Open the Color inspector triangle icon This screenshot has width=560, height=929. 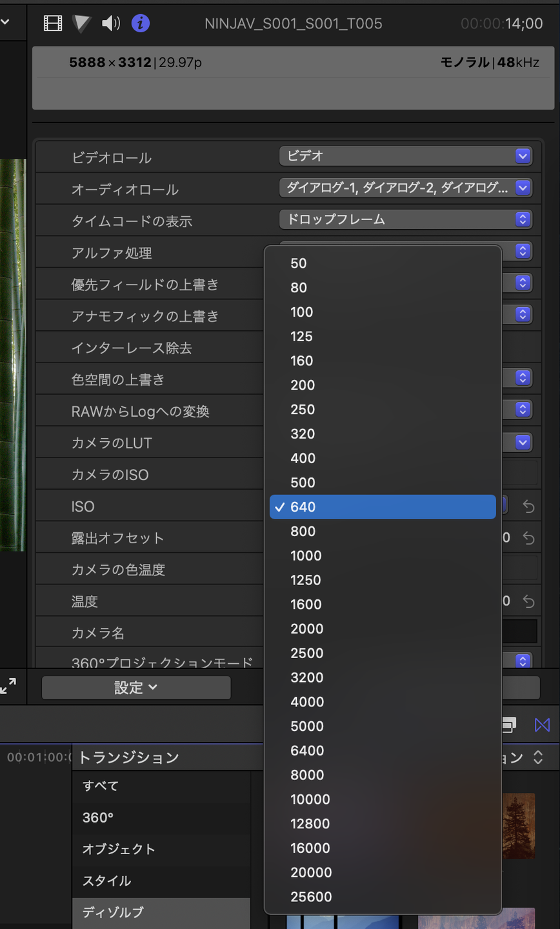coord(82,24)
